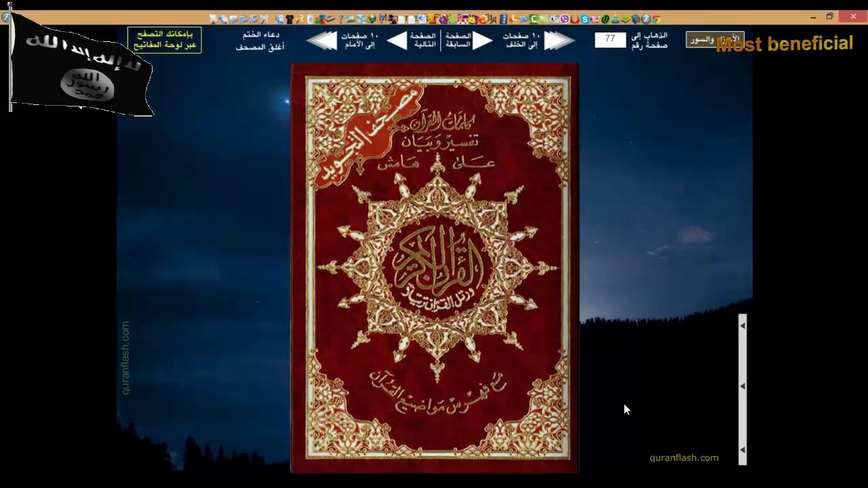Click the ten pages forward double arrow

pos(321,41)
